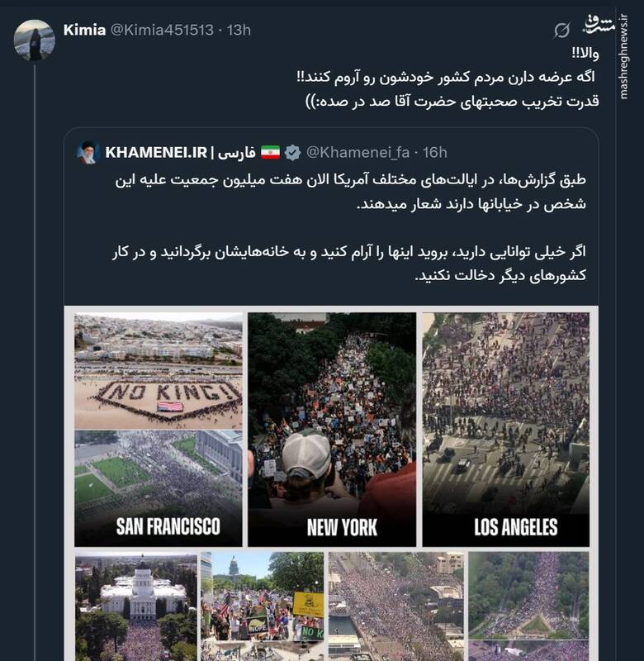Open the quoted tweet's 16h timestamp

coord(434,153)
